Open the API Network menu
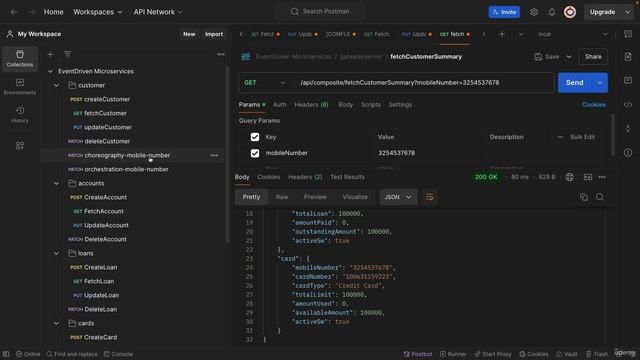 coord(158,12)
